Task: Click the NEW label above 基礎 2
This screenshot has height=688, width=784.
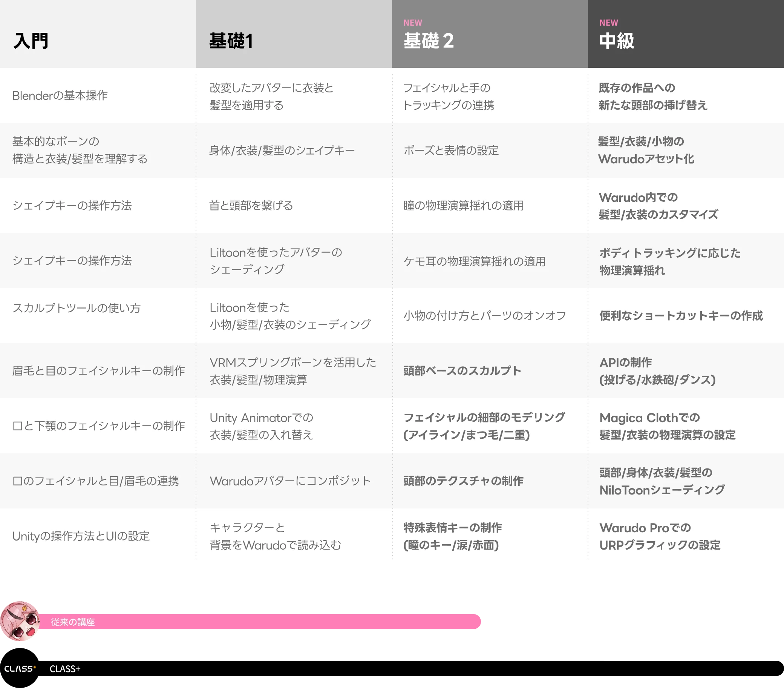Action: point(413,23)
